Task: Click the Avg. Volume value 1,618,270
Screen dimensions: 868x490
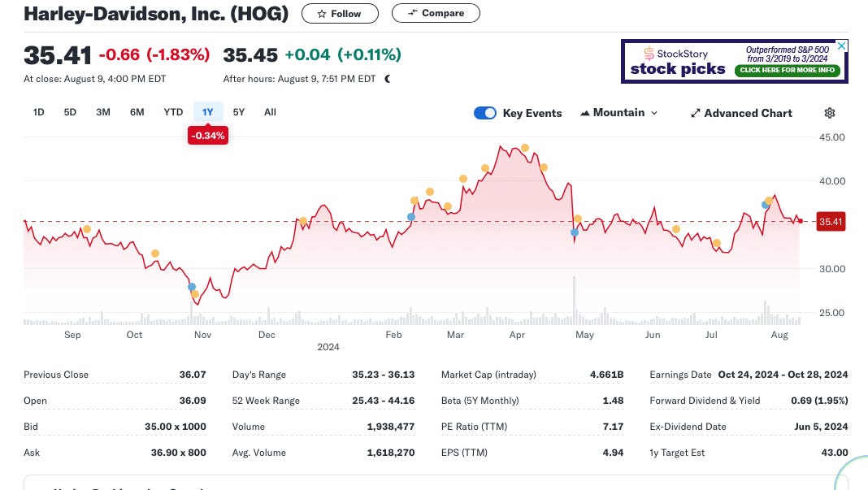Action: click(x=391, y=453)
